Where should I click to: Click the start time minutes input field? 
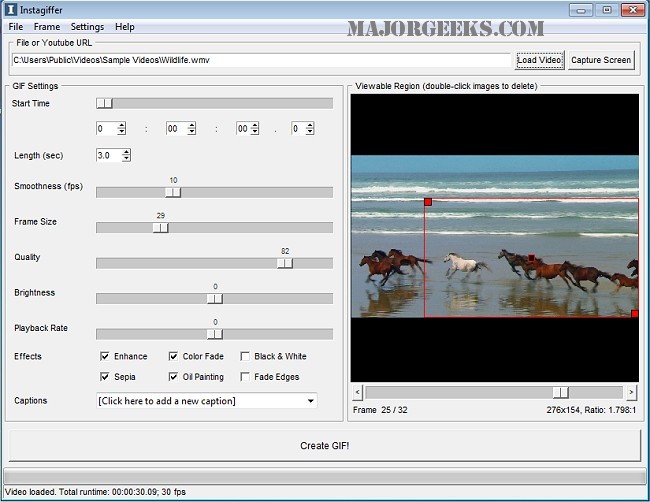[177, 129]
